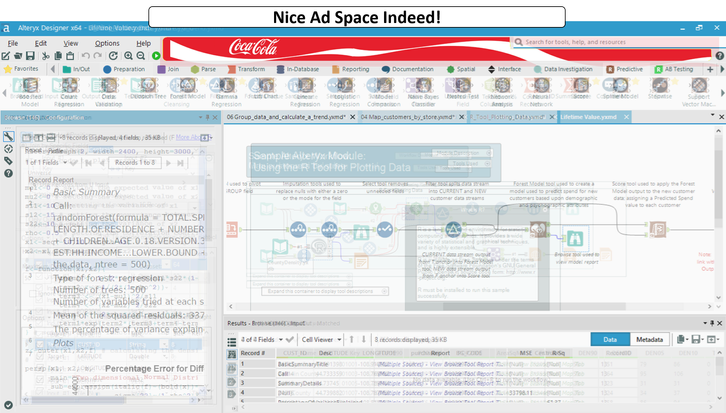Pick the Neural Network tool
The image size is (726, 413).
coord(541,92)
